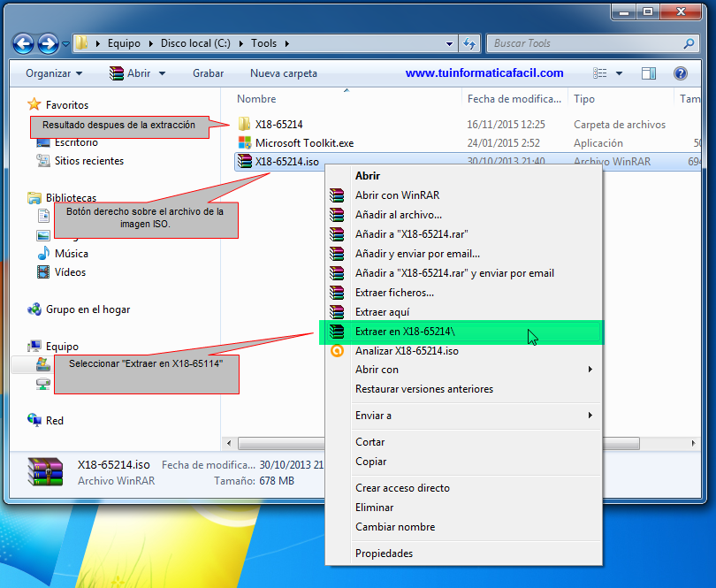Choose Abrir con WinRAR

tap(463, 195)
